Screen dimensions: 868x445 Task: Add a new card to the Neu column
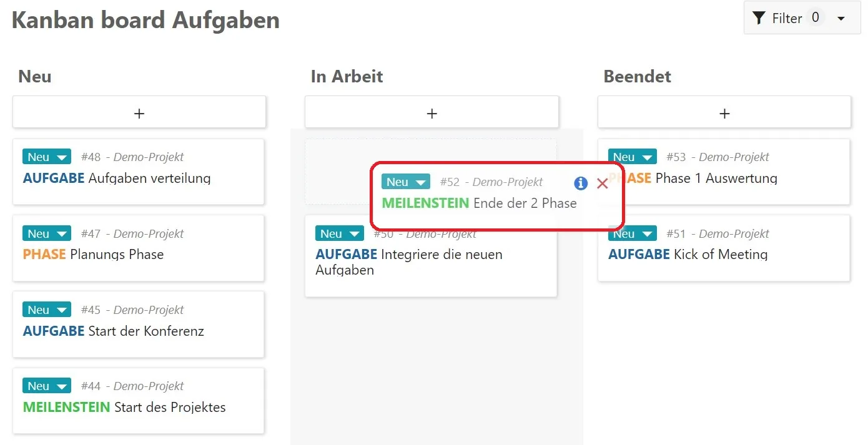coord(139,112)
